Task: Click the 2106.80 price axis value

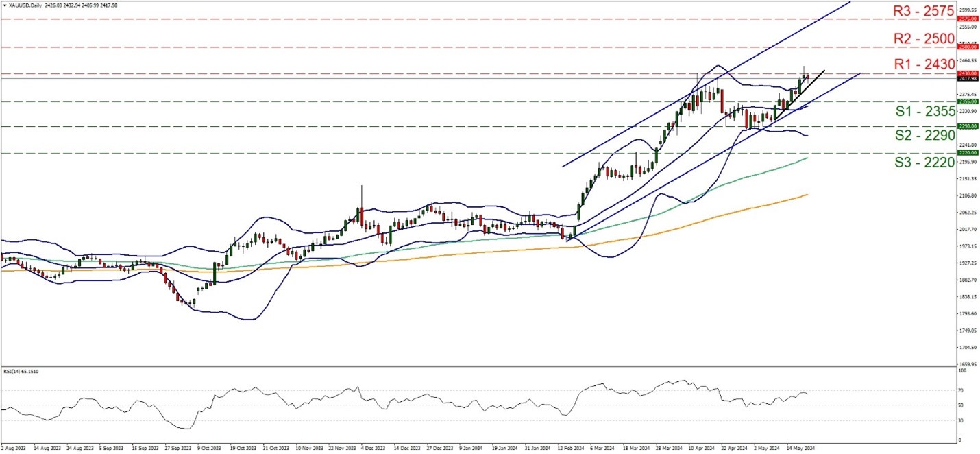Action: [x=968, y=195]
